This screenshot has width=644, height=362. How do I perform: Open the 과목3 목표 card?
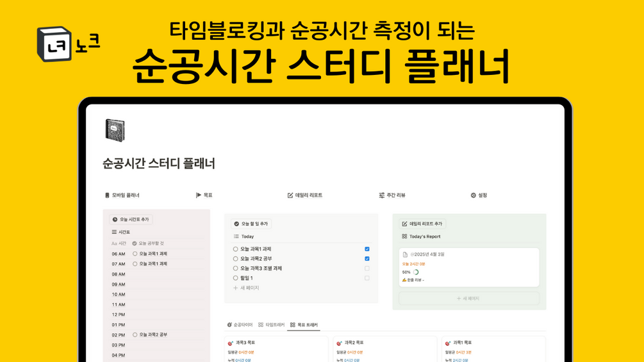[x=276, y=349]
